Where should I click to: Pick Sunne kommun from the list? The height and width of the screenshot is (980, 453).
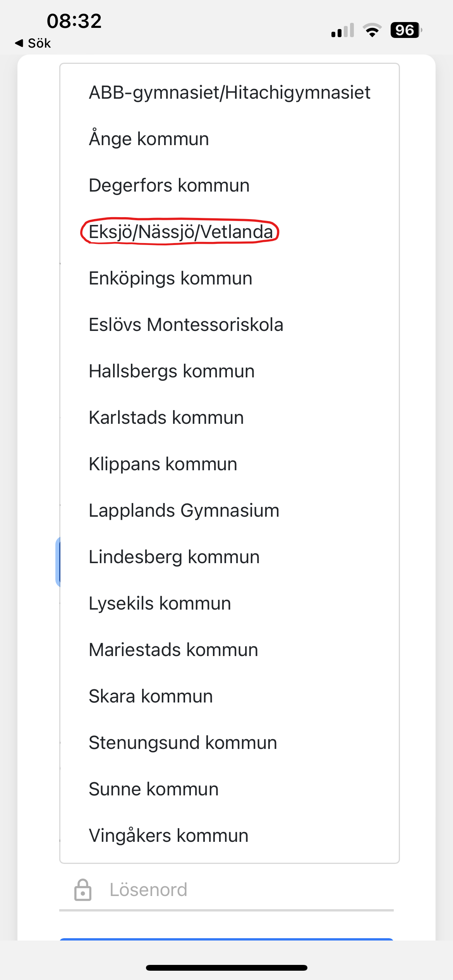coord(153,788)
